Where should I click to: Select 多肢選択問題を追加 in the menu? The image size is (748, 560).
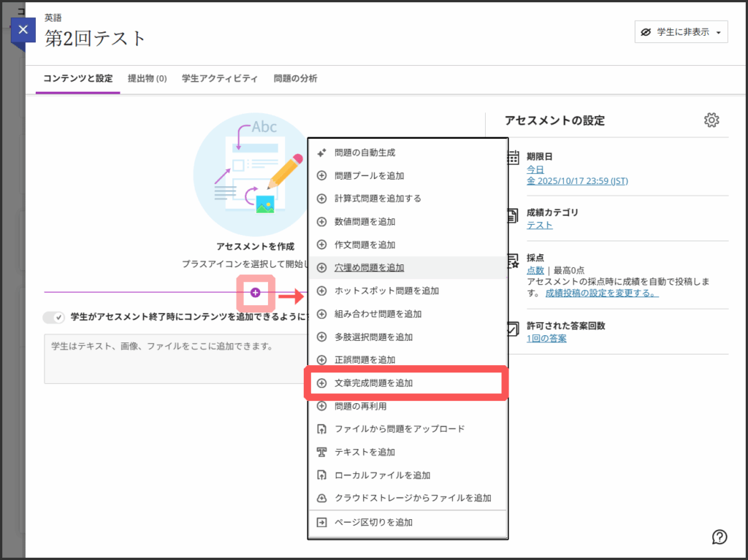[x=373, y=337]
